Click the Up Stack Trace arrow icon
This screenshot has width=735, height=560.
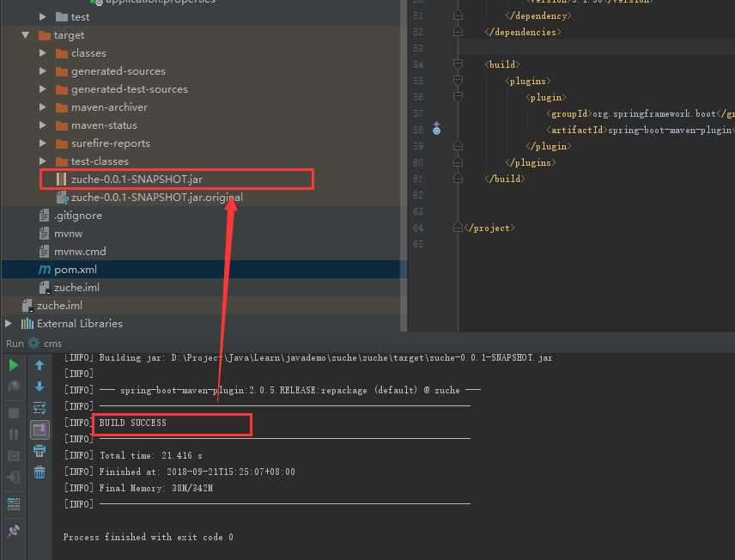click(39, 365)
